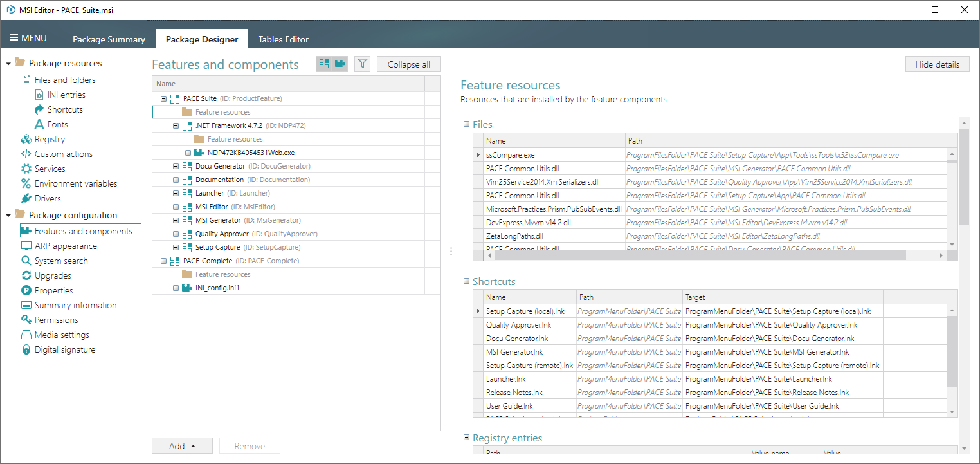The width and height of the screenshot is (980, 464).
Task: Click the Properties P icon
Action: (26, 290)
